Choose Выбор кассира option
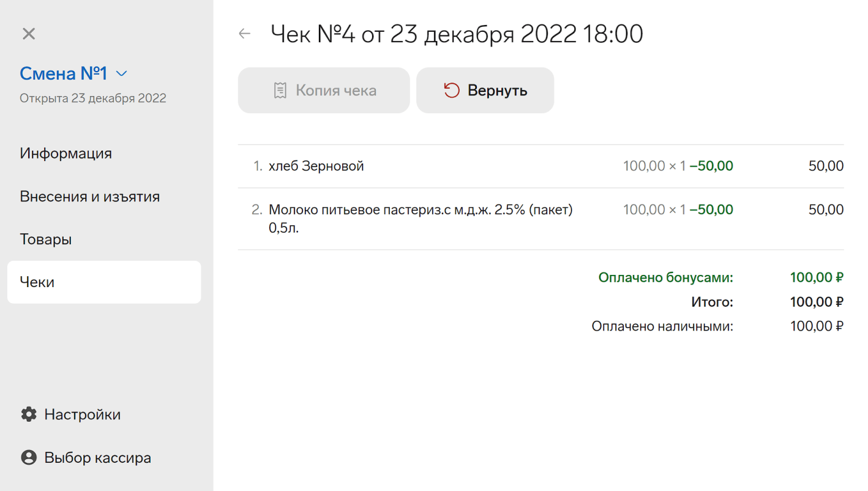 [98, 458]
